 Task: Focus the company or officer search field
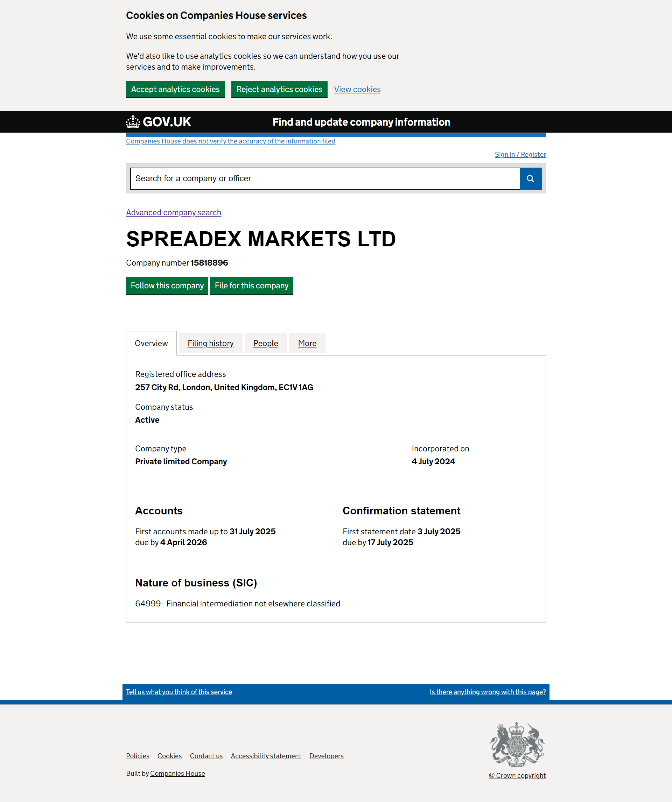(x=325, y=178)
